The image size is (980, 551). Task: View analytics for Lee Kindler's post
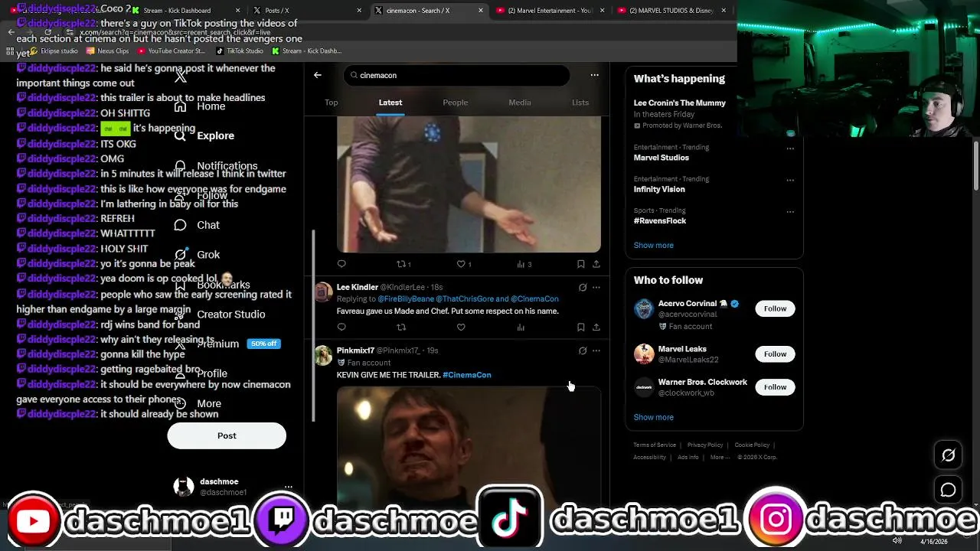(x=521, y=328)
